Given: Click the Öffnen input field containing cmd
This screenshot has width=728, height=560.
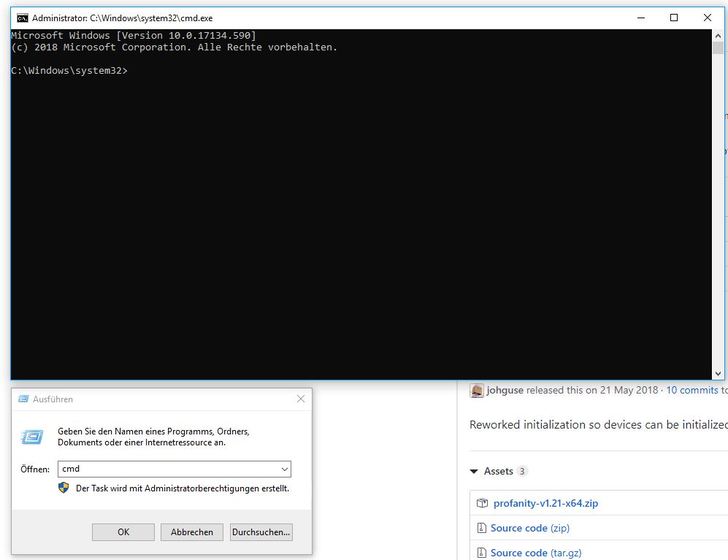Looking at the screenshot, I should [x=174, y=469].
